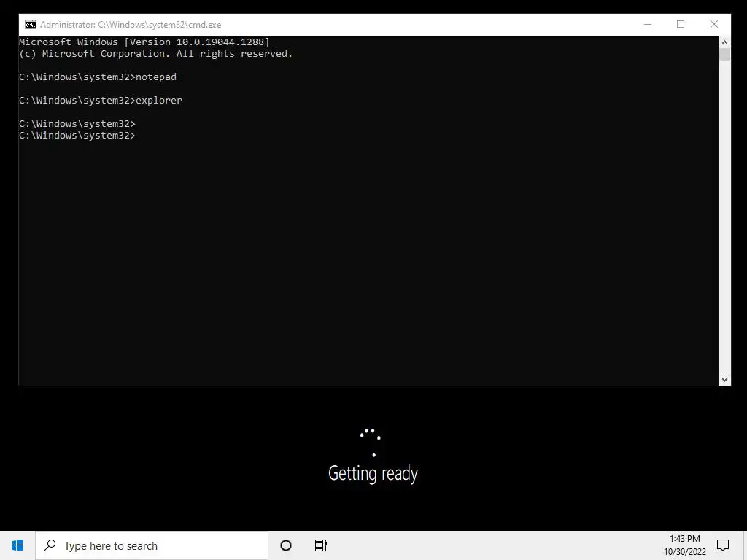Click the 'Getting ready' text
747x560 pixels.
click(373, 473)
